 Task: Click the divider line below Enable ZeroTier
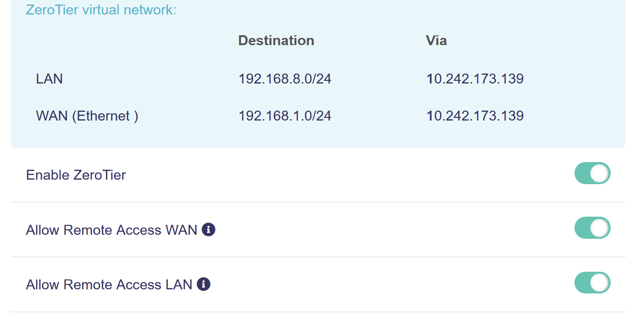pyautogui.click(x=318, y=202)
